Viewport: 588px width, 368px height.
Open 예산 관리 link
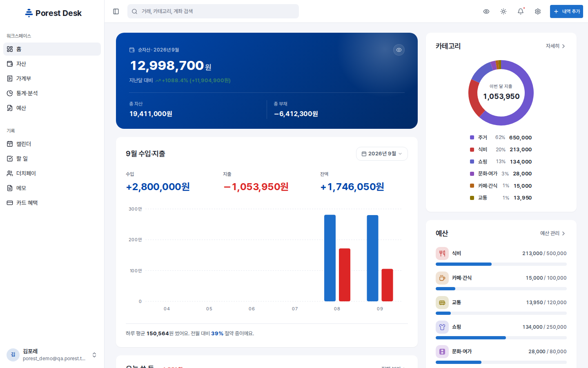(552, 233)
